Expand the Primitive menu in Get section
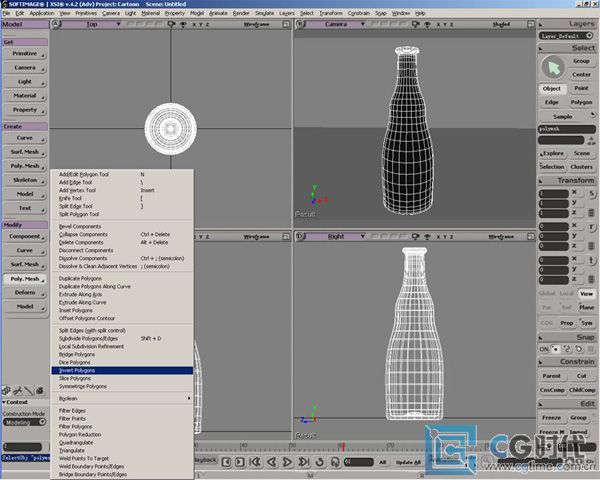The width and height of the screenshot is (600, 480). (25, 53)
